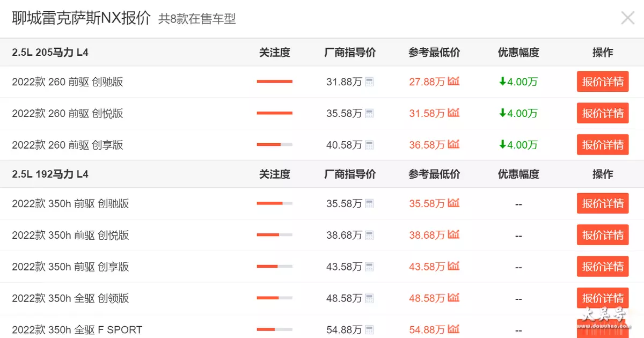This screenshot has height=338, width=644.
Task: Click black guide price 54.88万 for F SPORT
Action: pos(345,330)
